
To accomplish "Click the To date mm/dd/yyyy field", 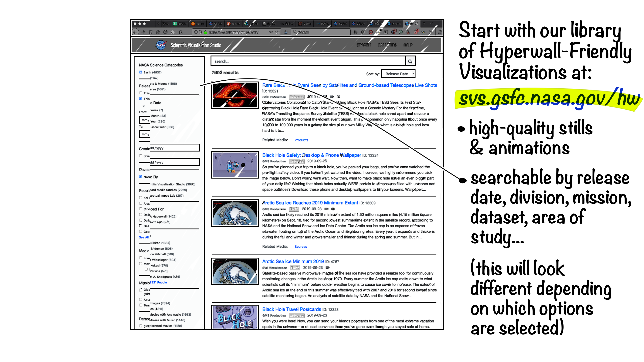I will (x=145, y=134).
